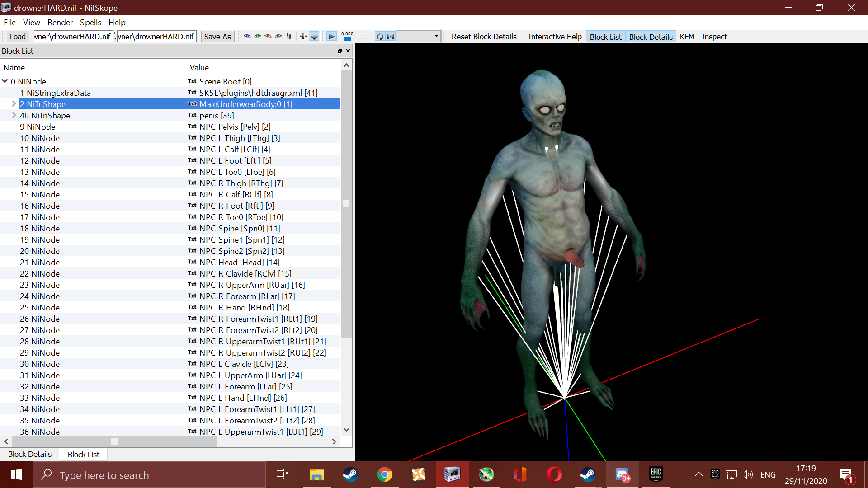The image size is (868, 488).
Task: Click the block list scroll down arrow
Action: [346, 430]
